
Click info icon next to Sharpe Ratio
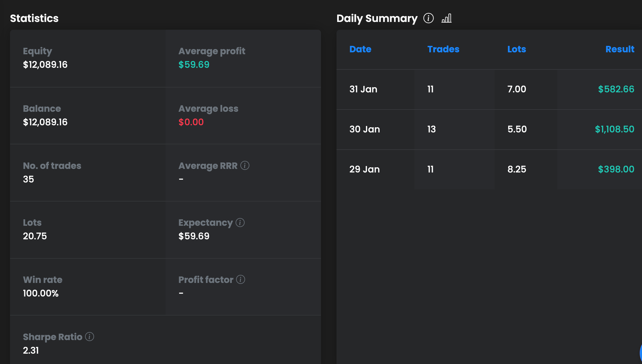(90, 337)
